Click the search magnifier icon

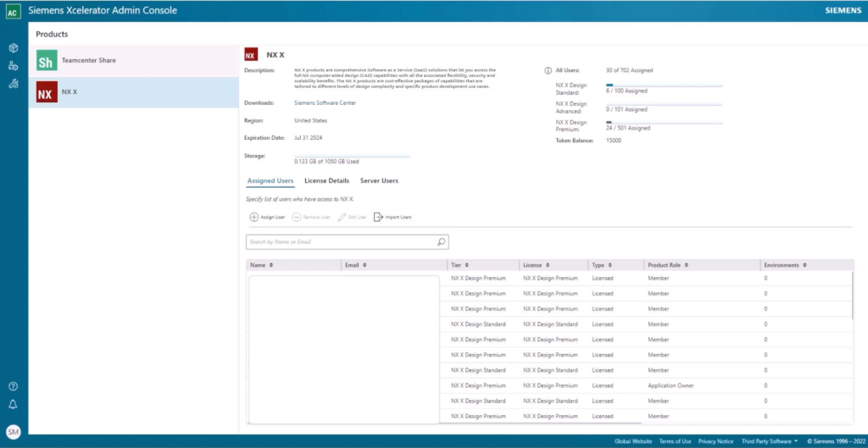(442, 242)
